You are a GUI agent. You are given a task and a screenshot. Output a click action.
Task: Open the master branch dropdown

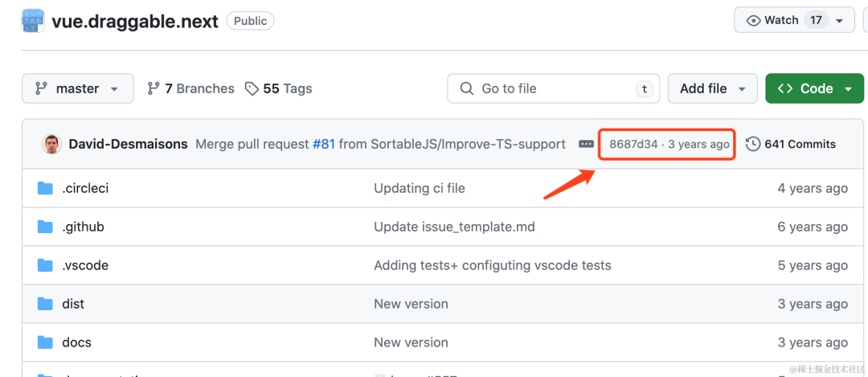click(x=77, y=88)
